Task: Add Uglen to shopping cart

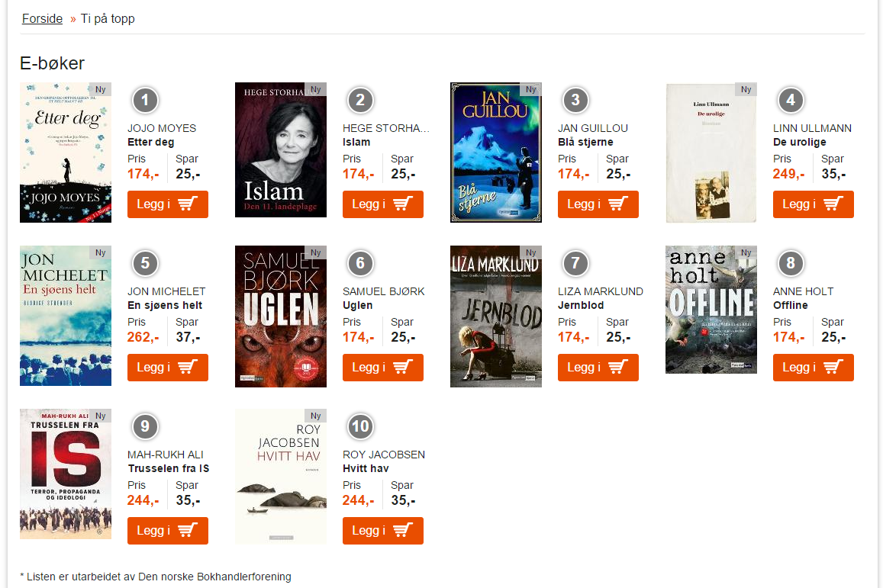Action: [x=383, y=368]
